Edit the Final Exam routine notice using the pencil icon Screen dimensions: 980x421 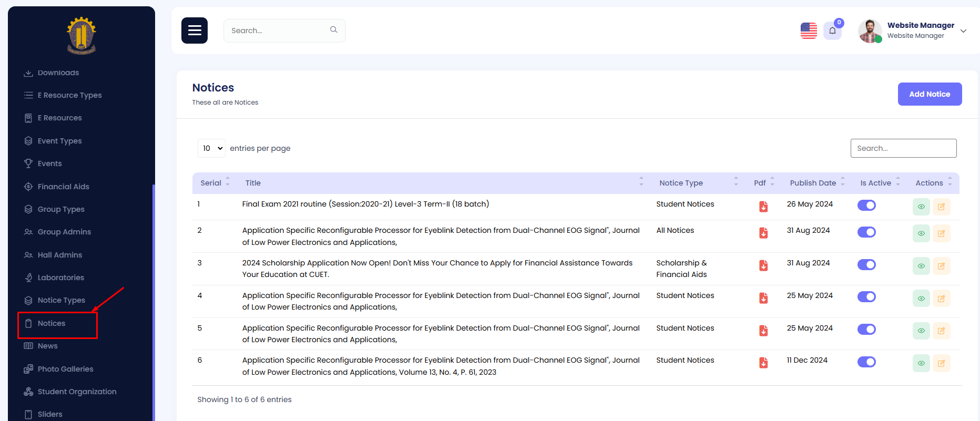(941, 207)
